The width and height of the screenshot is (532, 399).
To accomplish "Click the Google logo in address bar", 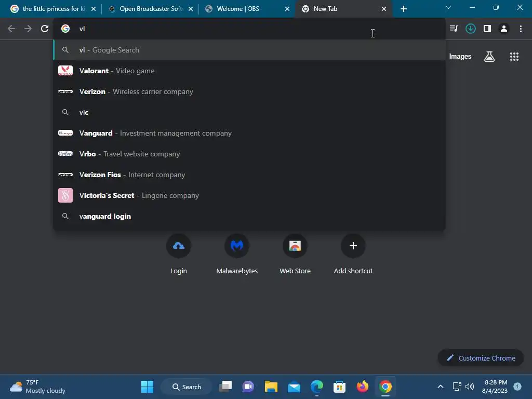I will 65,29.
